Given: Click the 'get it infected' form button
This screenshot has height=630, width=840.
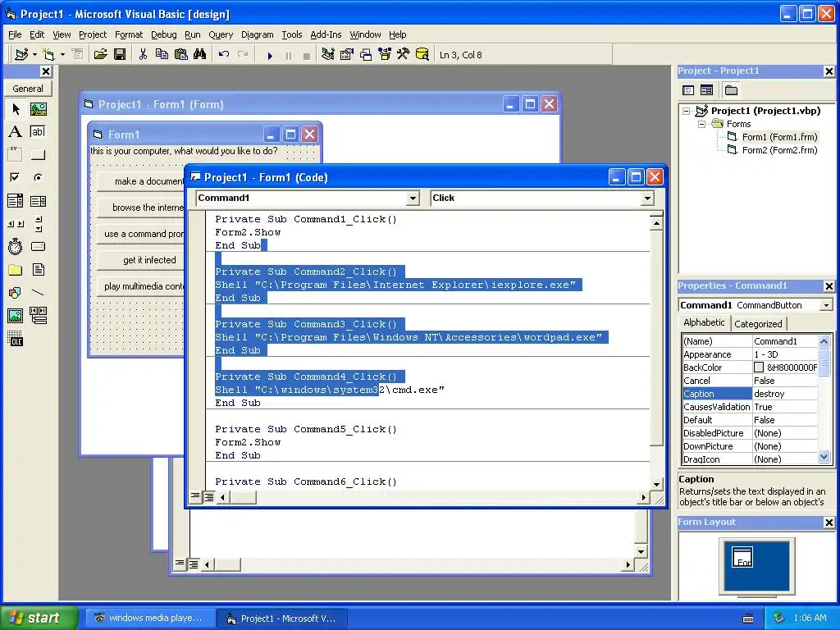Looking at the screenshot, I should [141, 260].
